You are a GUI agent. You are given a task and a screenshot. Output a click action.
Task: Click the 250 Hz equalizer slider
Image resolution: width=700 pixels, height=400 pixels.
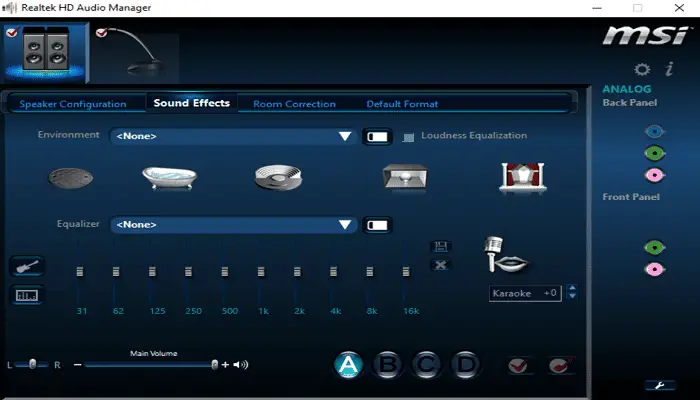pyautogui.click(x=188, y=271)
